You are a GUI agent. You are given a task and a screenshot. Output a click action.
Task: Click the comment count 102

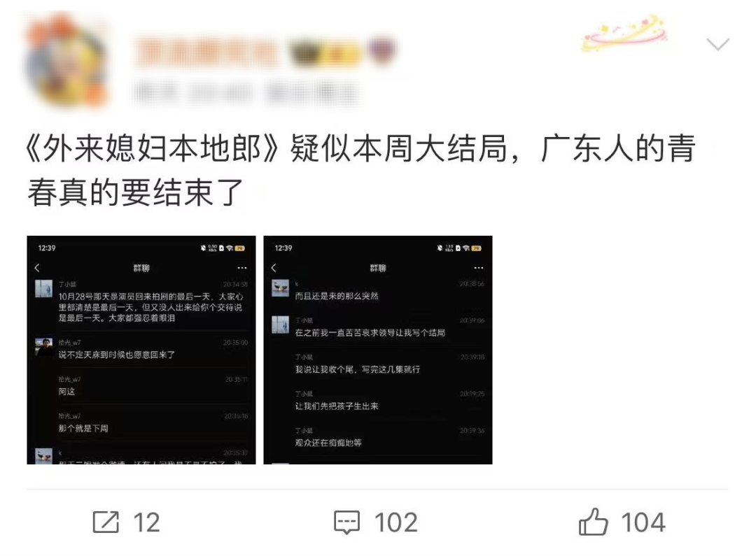(395, 522)
